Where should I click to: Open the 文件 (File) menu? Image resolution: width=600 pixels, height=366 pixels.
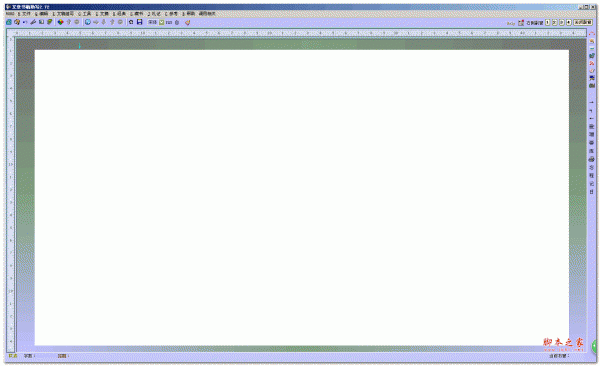24,14
